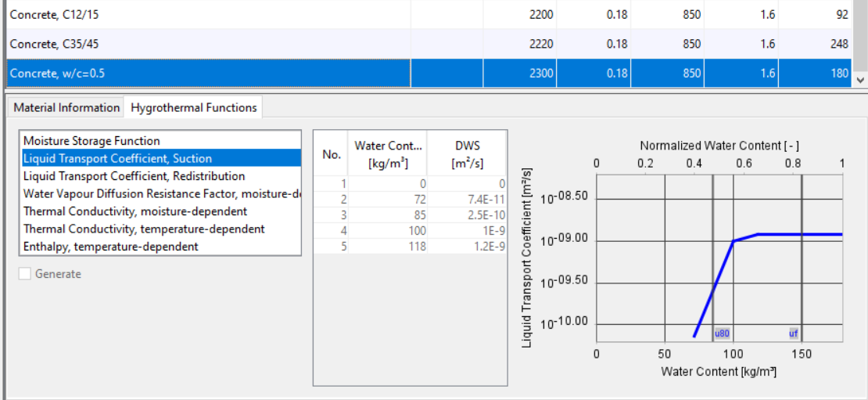Click the 2.5E-10 DWS cell

tap(466, 215)
